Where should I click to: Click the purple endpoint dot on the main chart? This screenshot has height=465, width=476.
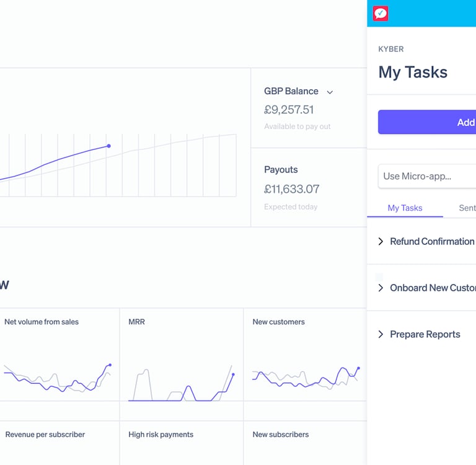tap(108, 146)
